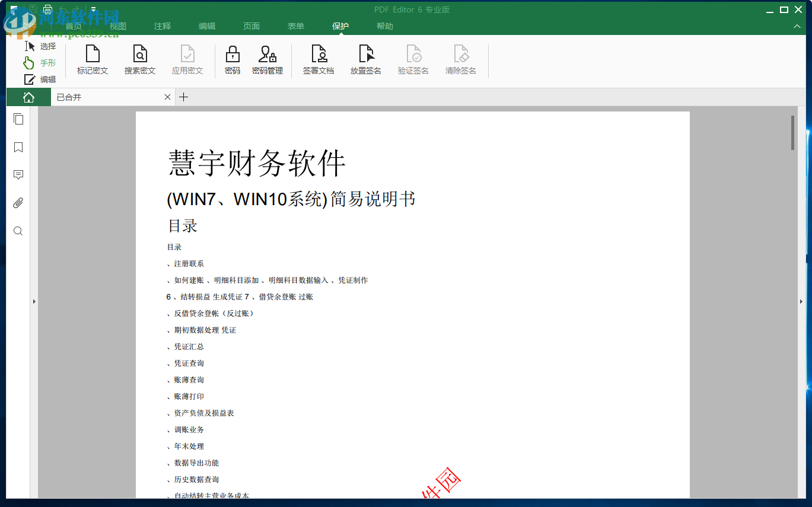Select the 选择 text selection tool
The height and width of the screenshot is (507, 812).
click(x=40, y=46)
